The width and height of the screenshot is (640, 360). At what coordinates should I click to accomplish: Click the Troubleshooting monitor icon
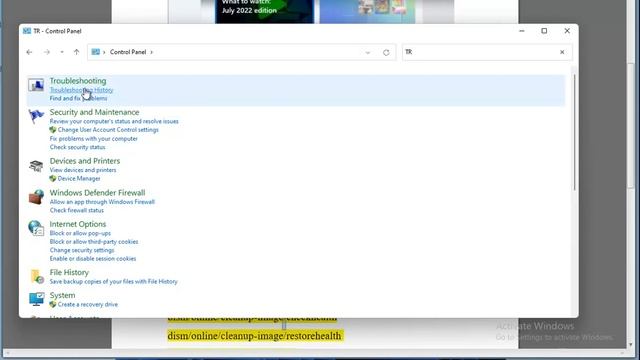pyautogui.click(x=36, y=85)
